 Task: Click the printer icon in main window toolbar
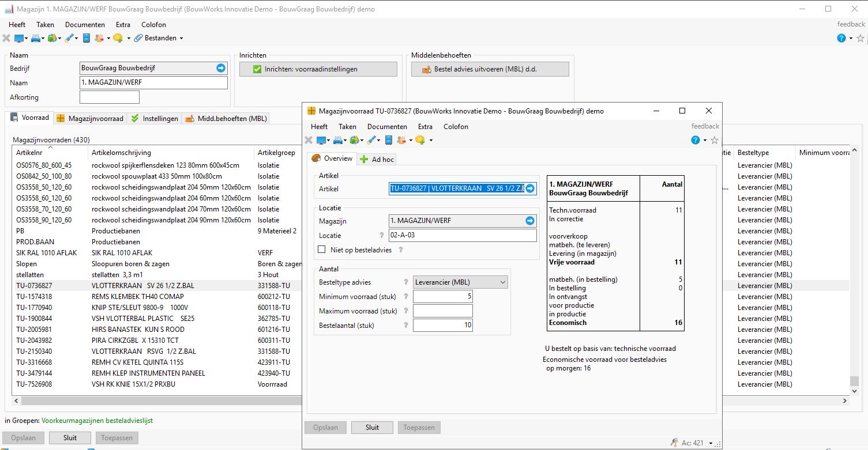coord(35,38)
